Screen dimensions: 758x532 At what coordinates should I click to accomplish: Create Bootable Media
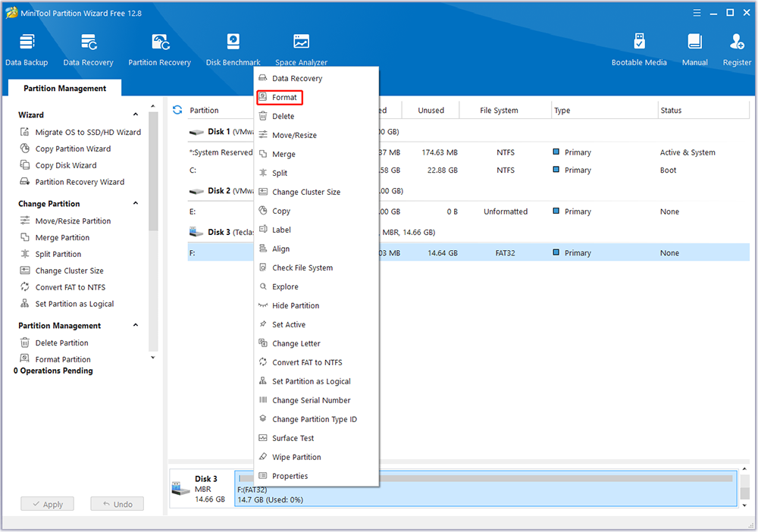tap(639, 49)
